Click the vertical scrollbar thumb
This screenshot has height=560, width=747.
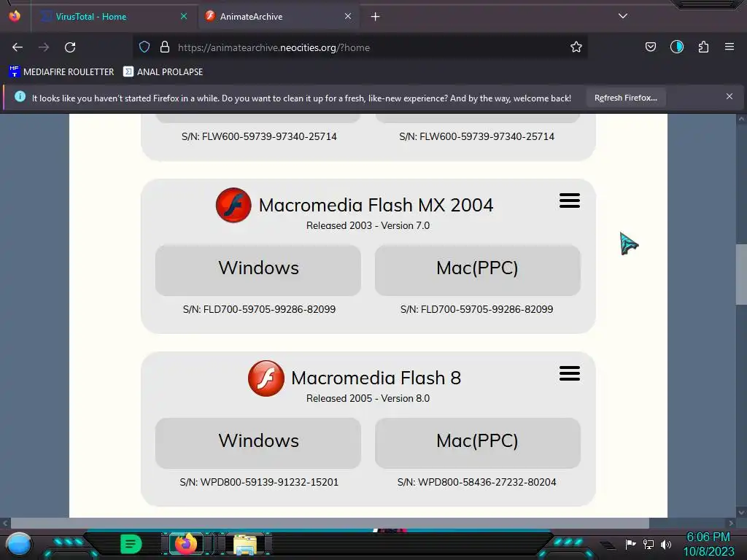[x=741, y=274]
